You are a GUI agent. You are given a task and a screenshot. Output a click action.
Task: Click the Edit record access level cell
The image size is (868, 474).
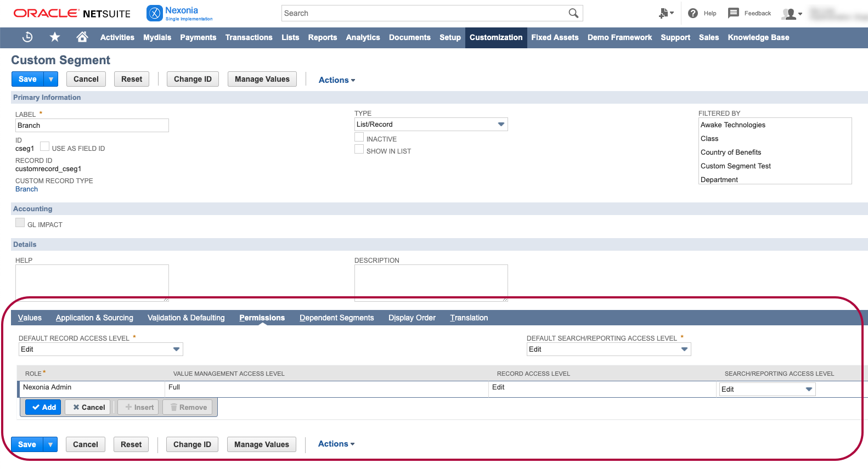click(x=602, y=389)
